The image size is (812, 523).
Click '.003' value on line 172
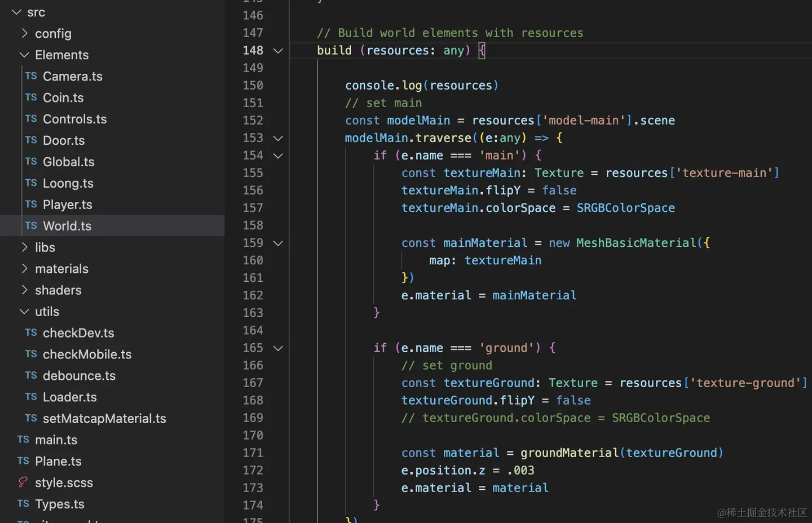point(520,471)
